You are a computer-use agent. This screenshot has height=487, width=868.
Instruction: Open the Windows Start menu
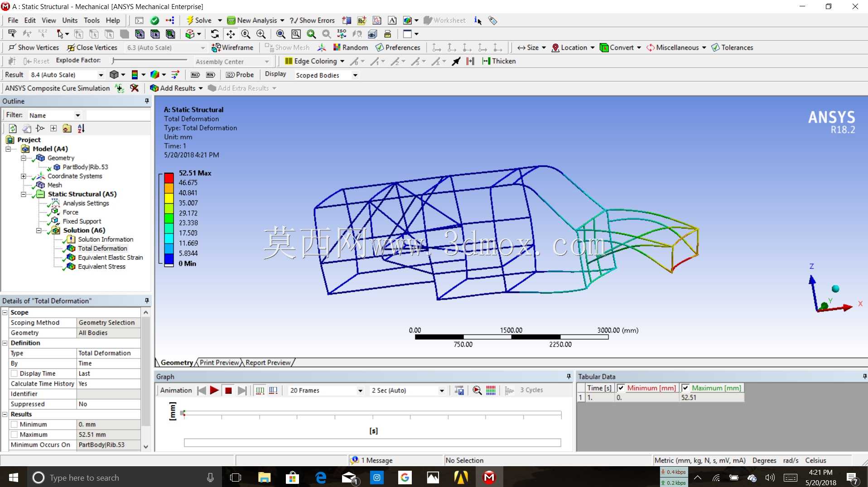click(x=14, y=477)
